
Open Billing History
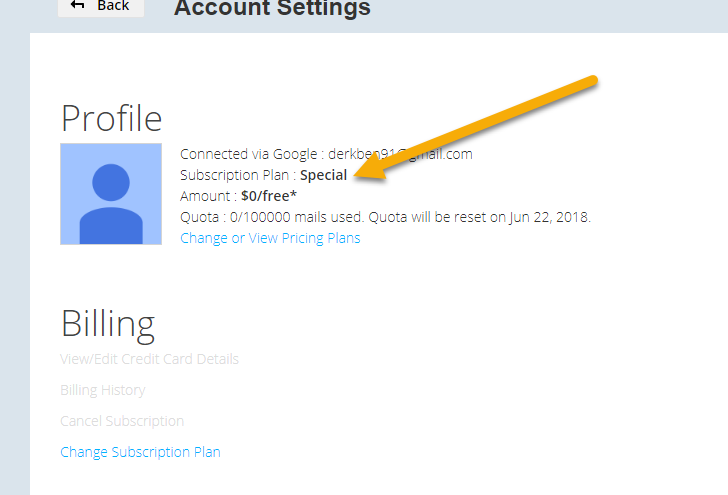(103, 390)
